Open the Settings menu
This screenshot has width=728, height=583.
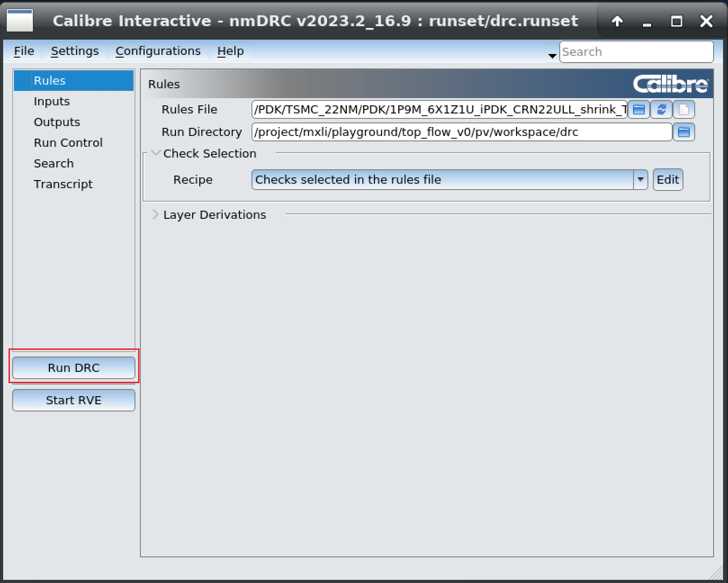tap(75, 51)
